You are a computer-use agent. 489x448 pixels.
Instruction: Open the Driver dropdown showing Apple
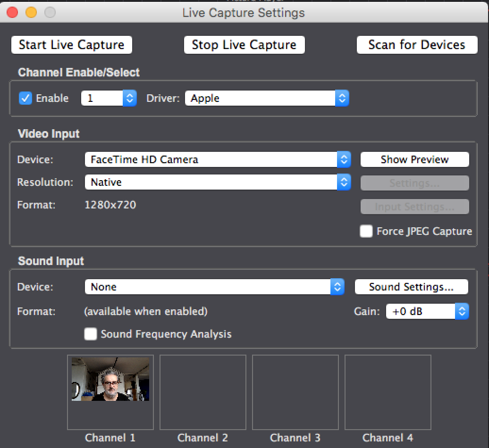(x=267, y=98)
